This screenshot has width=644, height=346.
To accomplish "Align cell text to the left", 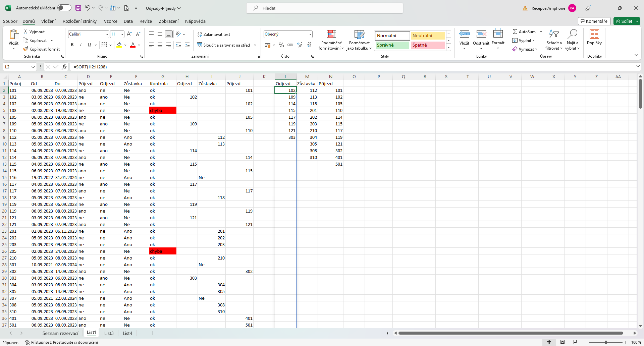I will point(151,45).
